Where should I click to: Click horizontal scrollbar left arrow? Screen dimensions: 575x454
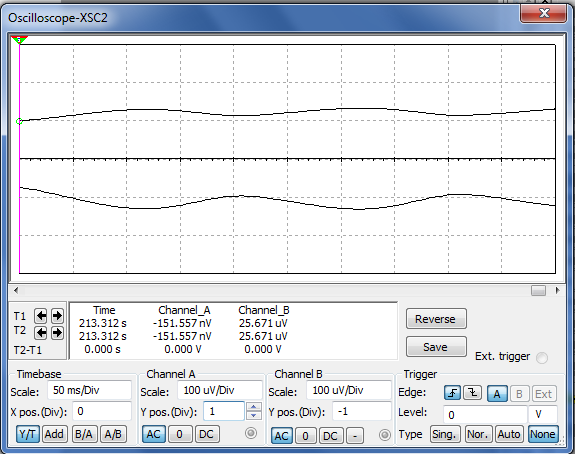coord(16,290)
